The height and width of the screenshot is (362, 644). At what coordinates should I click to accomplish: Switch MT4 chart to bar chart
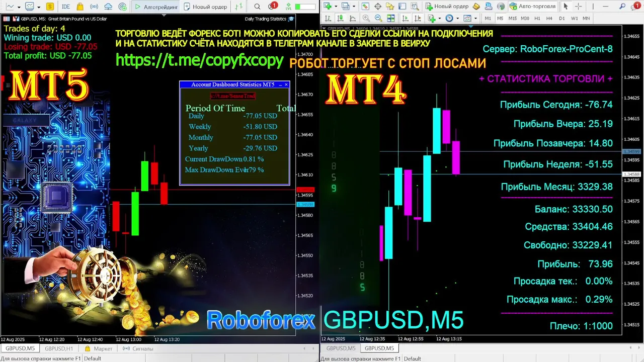point(328,18)
